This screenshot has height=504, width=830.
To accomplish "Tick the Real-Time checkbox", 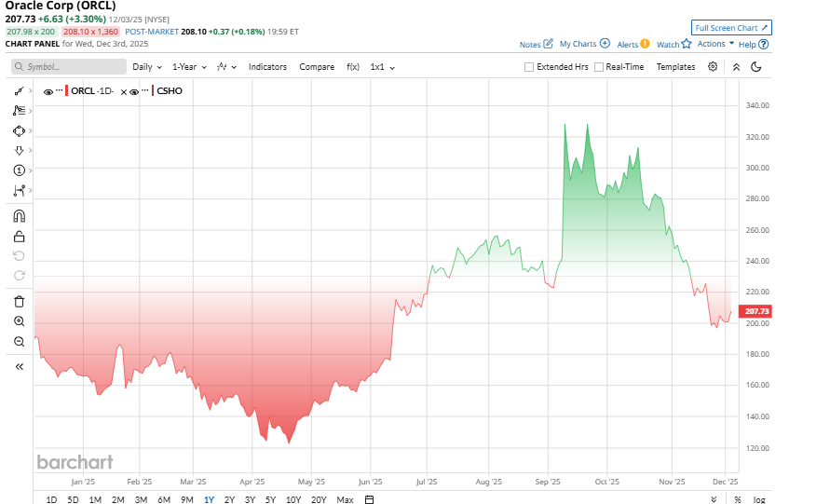I will click(x=599, y=67).
